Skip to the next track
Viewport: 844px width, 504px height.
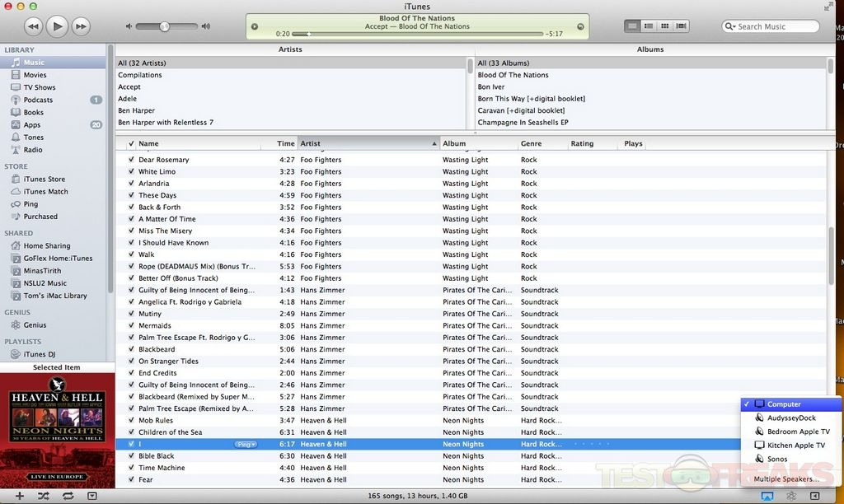click(81, 26)
